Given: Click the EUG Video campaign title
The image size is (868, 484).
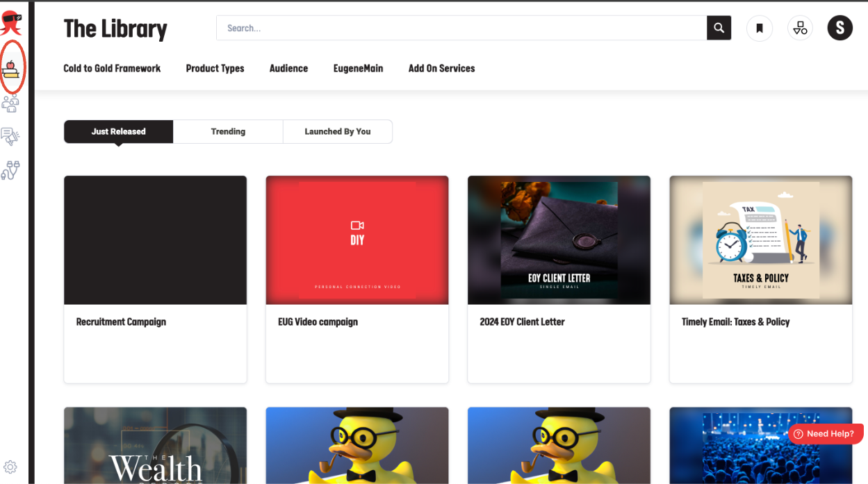Looking at the screenshot, I should pyautogui.click(x=318, y=322).
